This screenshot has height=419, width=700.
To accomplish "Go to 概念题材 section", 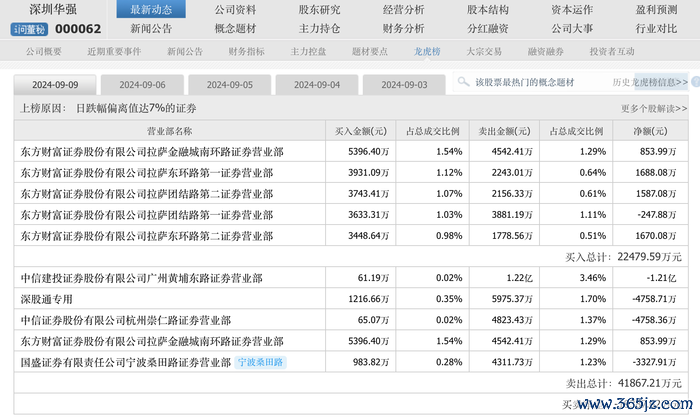I will (235, 29).
